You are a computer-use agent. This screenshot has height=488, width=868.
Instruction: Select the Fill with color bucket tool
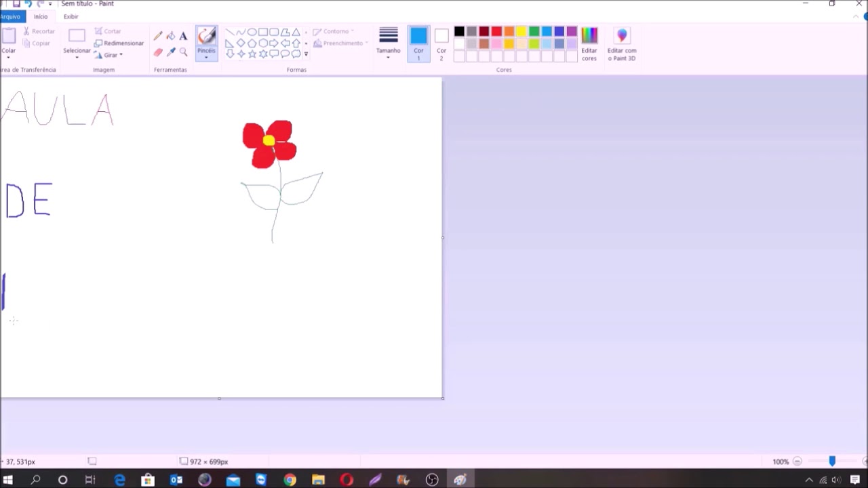click(x=171, y=36)
